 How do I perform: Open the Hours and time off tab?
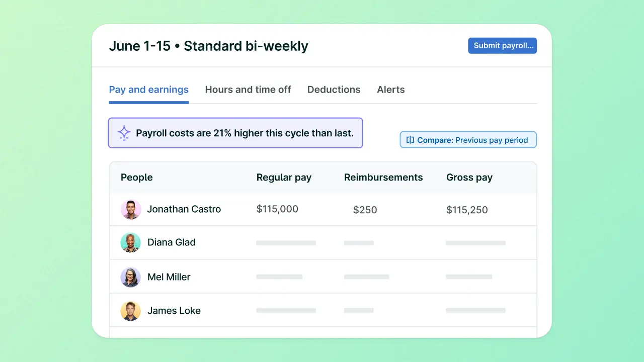[248, 90]
